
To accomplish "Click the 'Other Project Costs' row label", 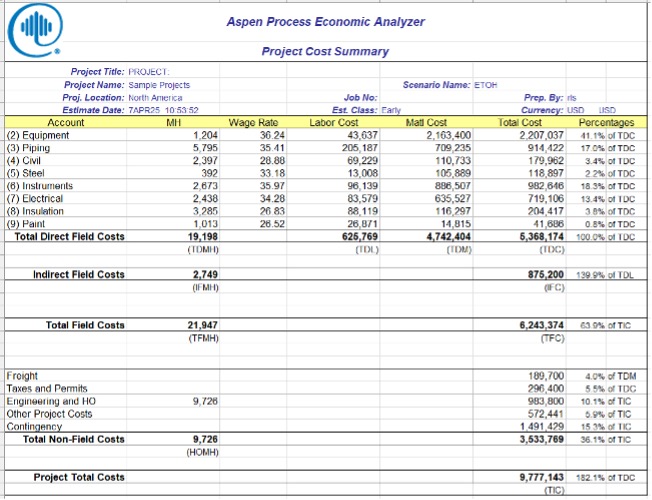I will (49, 414).
